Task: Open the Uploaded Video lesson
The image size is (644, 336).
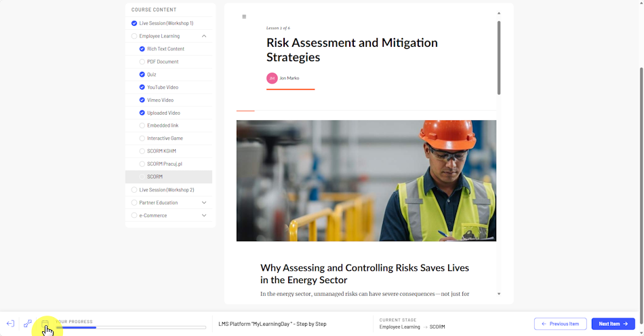Action: [163, 113]
